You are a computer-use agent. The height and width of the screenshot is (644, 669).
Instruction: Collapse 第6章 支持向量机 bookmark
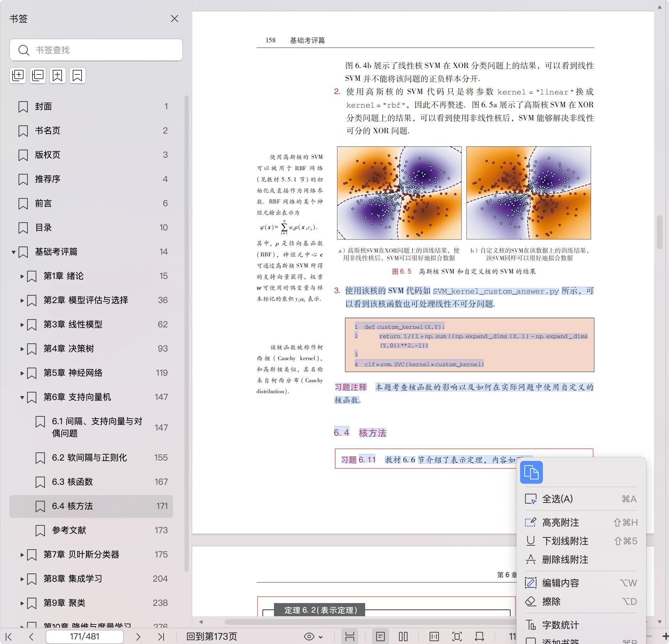click(22, 397)
